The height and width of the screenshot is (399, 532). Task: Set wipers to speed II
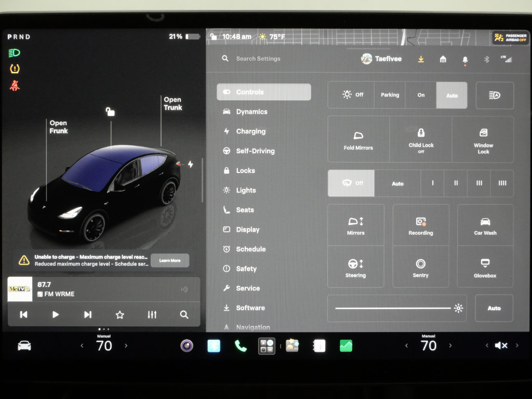(456, 183)
